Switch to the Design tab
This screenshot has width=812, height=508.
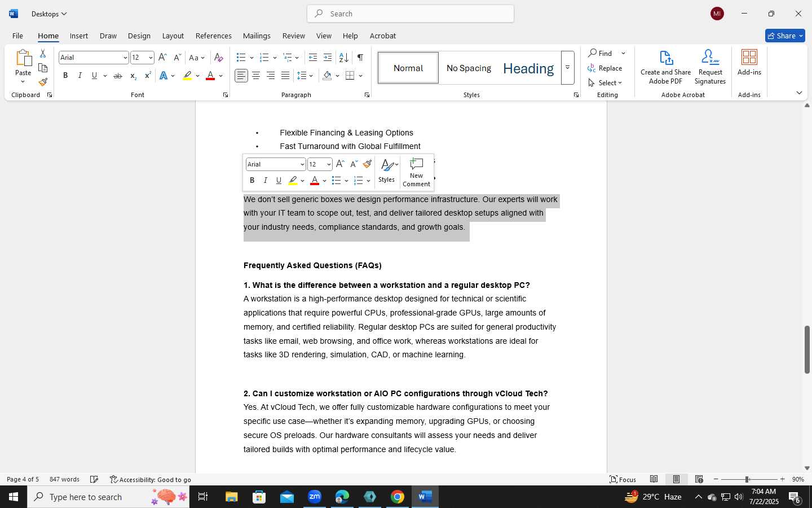[139, 36]
